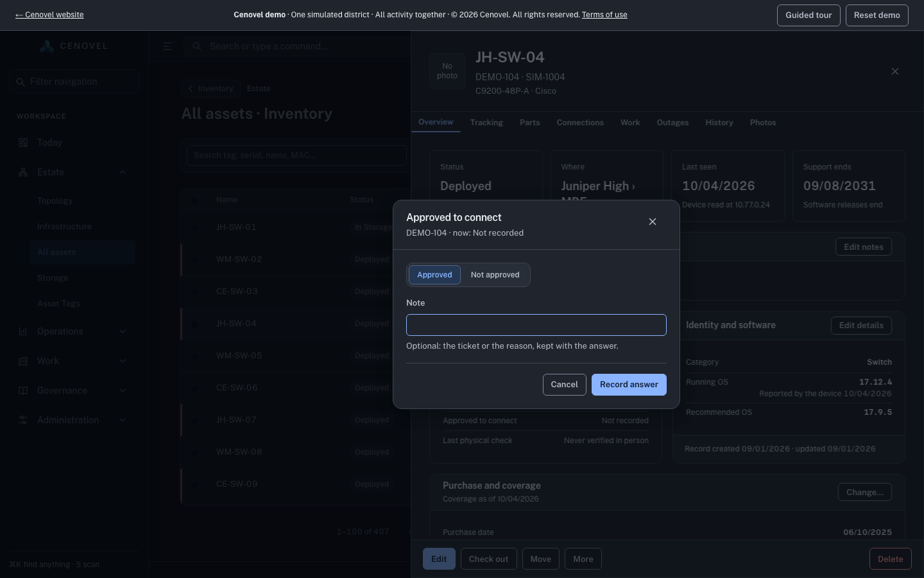Click the Cenovel logo icon

tap(46, 46)
